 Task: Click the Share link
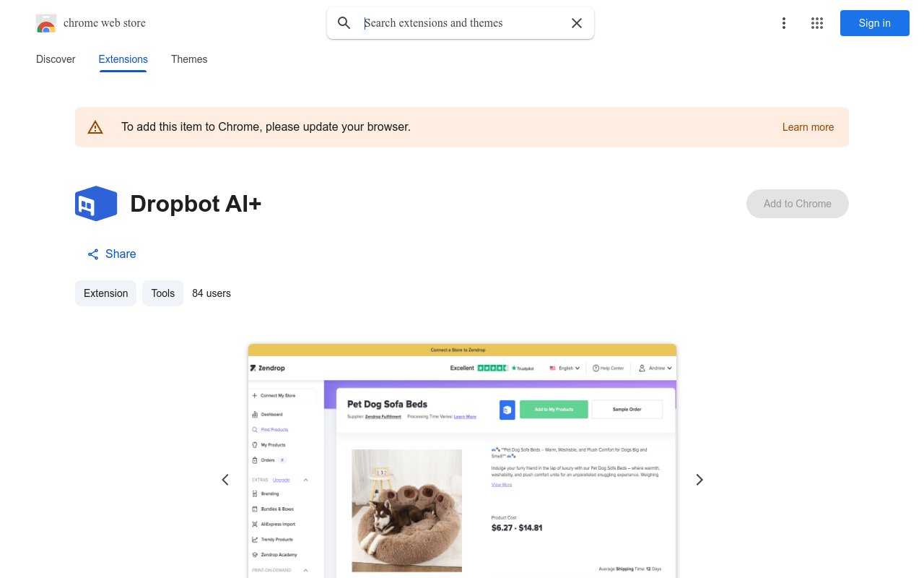coord(112,254)
